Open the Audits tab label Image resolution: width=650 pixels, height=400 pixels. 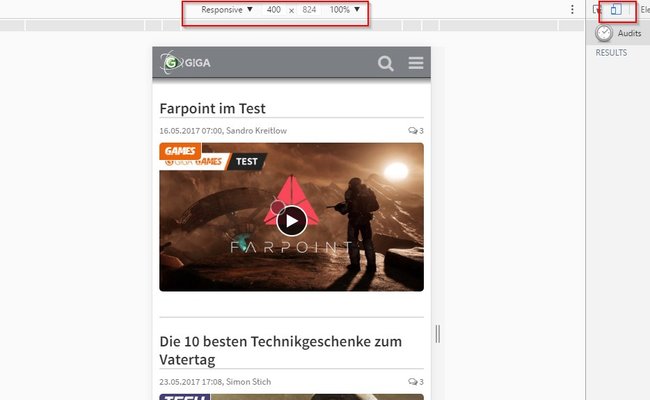[629, 33]
